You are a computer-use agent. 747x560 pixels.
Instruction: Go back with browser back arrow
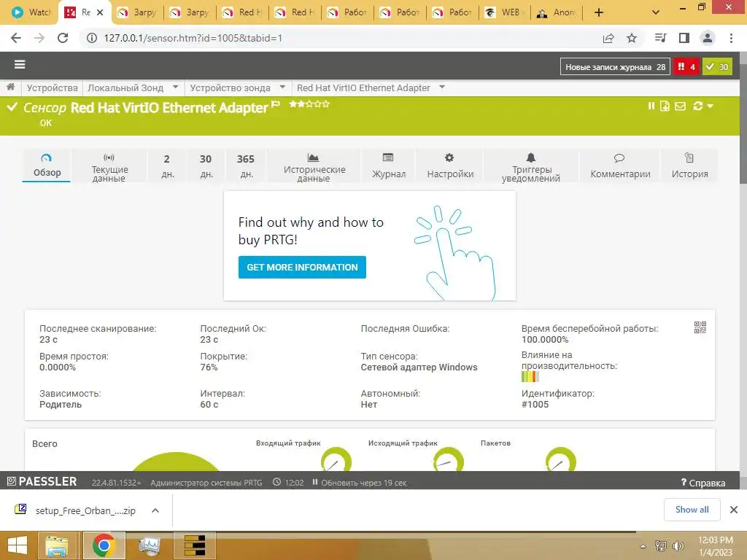tap(16, 38)
